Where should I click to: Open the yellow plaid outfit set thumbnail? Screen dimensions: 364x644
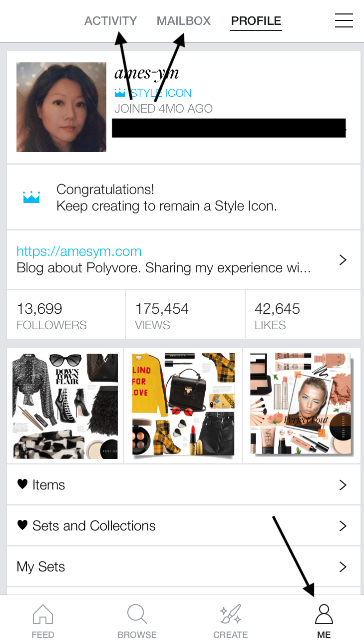click(x=183, y=406)
